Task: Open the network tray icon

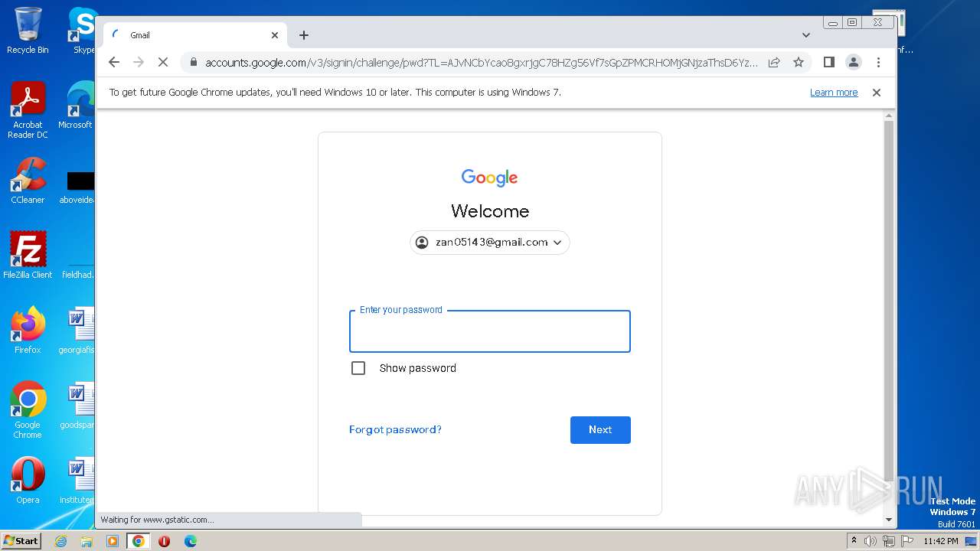Action: pyautogui.click(x=889, y=541)
